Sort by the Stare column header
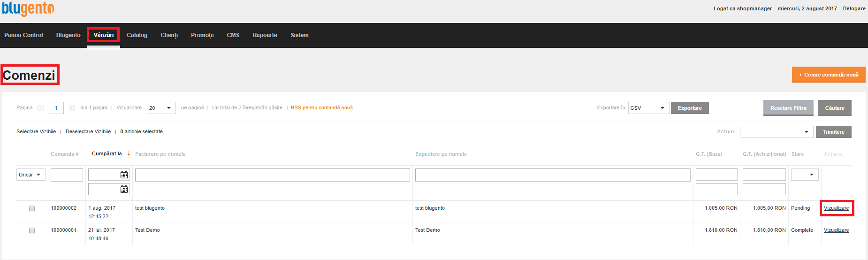868x260 pixels. (798, 154)
